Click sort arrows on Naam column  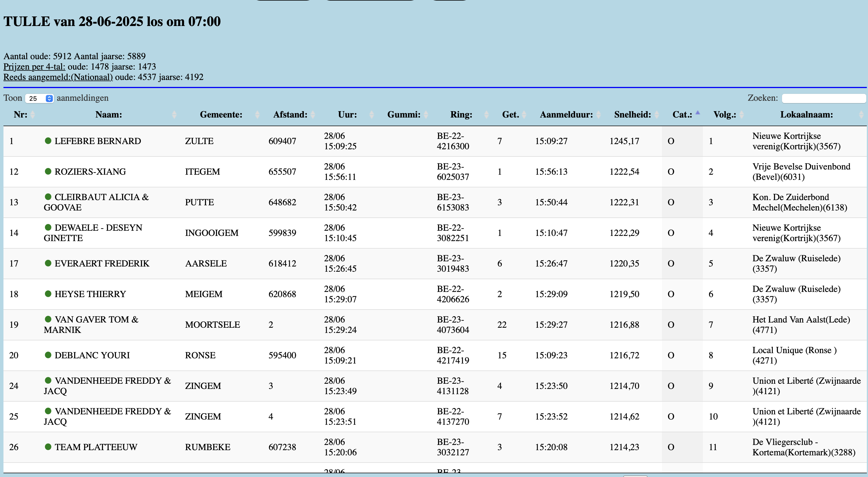(x=174, y=115)
